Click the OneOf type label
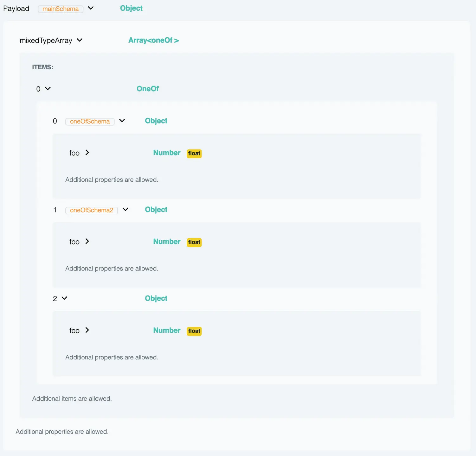The image size is (476, 456). 148,89
